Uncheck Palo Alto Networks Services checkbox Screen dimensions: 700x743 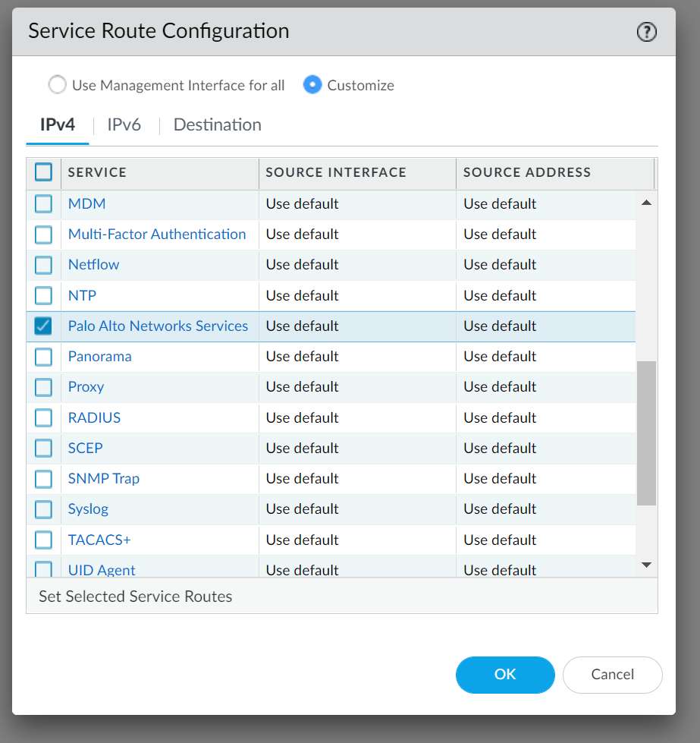click(x=43, y=326)
